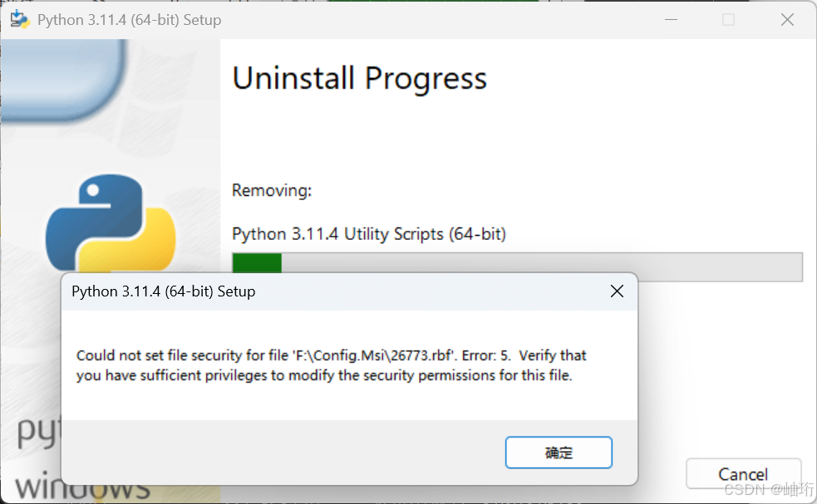Click the Python 3.11.4 Utility Scripts text
This screenshot has width=817, height=504.
tap(369, 234)
